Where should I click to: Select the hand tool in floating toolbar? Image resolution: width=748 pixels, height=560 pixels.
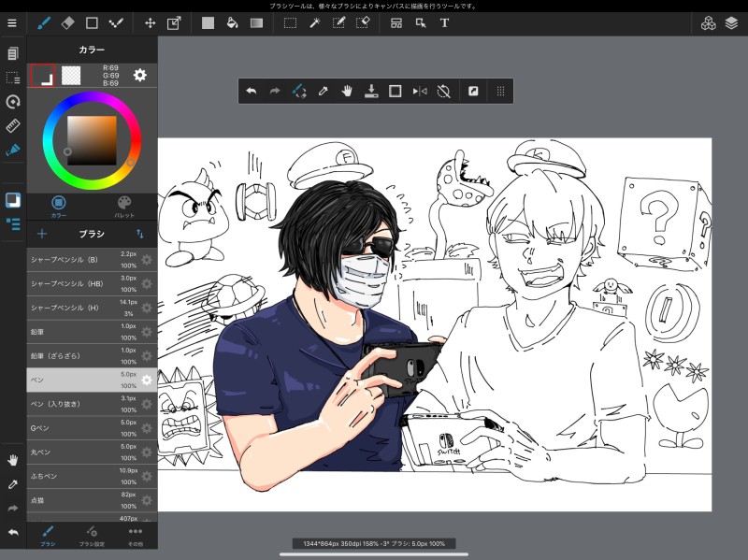[347, 91]
